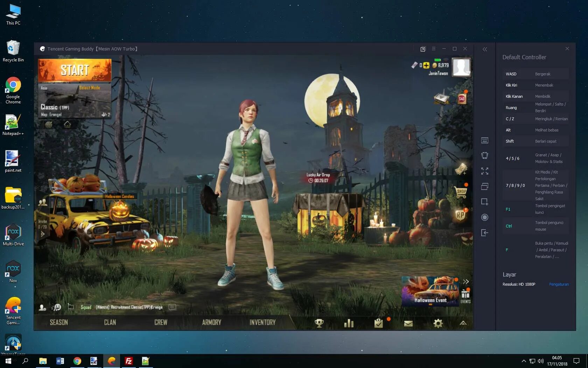The width and height of the screenshot is (588, 368).
Task: Open the ARMORY tab
Action: [211, 322]
